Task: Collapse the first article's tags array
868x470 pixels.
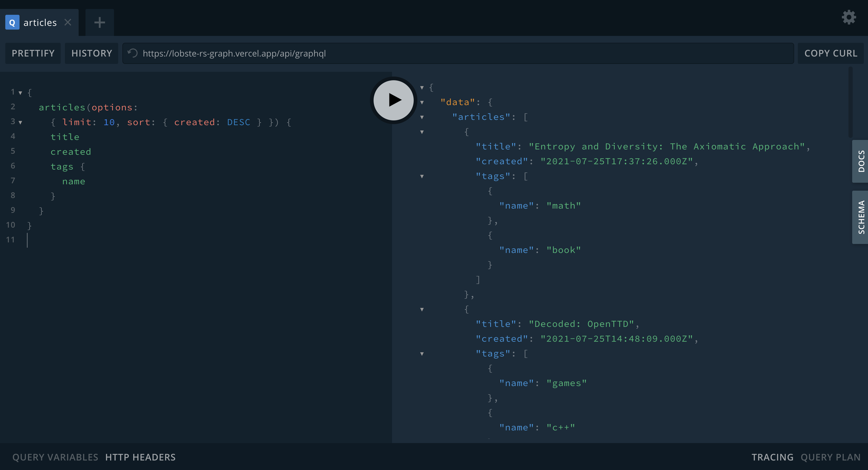Action: 422,176
